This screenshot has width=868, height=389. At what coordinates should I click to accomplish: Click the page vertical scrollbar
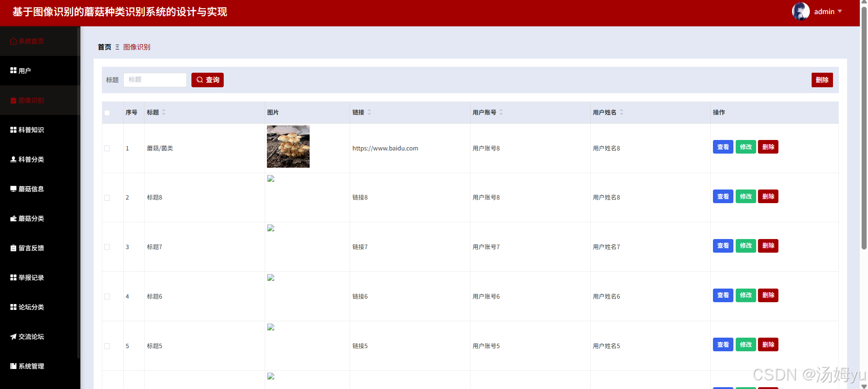[x=864, y=127]
